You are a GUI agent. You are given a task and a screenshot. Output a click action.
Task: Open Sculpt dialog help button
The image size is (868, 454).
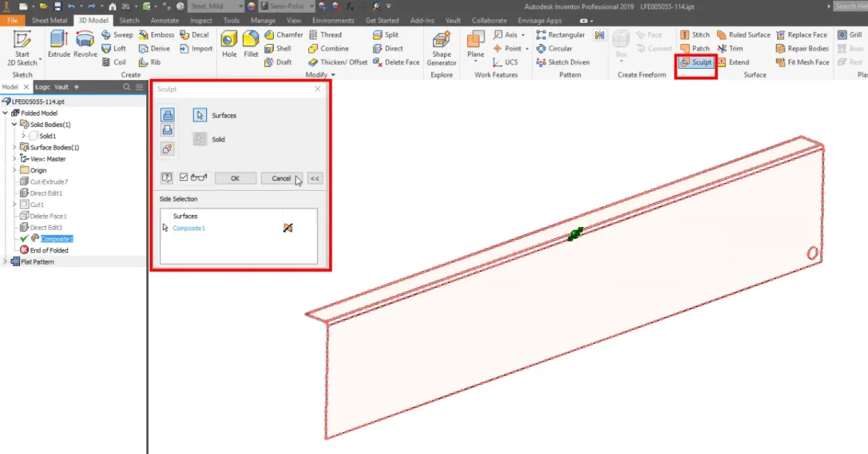[167, 178]
